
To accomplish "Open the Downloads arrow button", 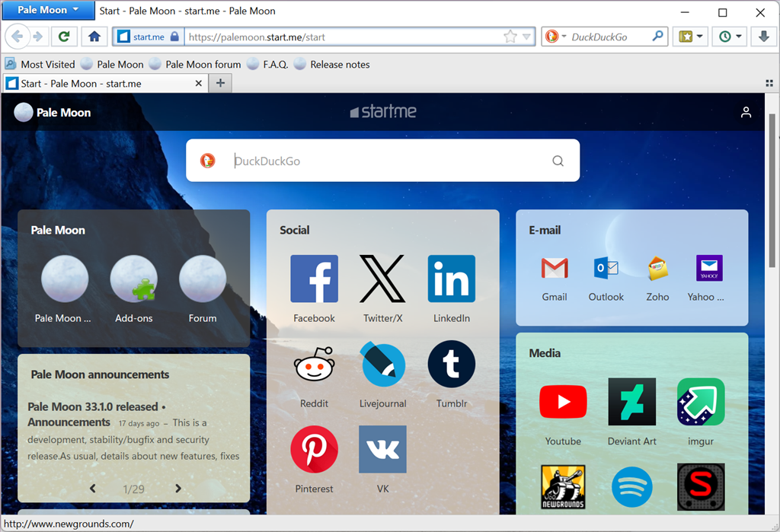I will 763,37.
